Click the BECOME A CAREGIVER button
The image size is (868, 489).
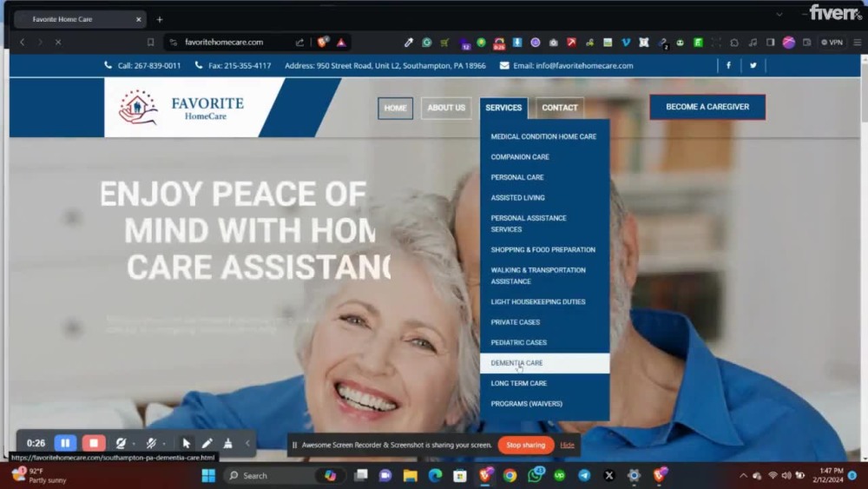(x=707, y=107)
